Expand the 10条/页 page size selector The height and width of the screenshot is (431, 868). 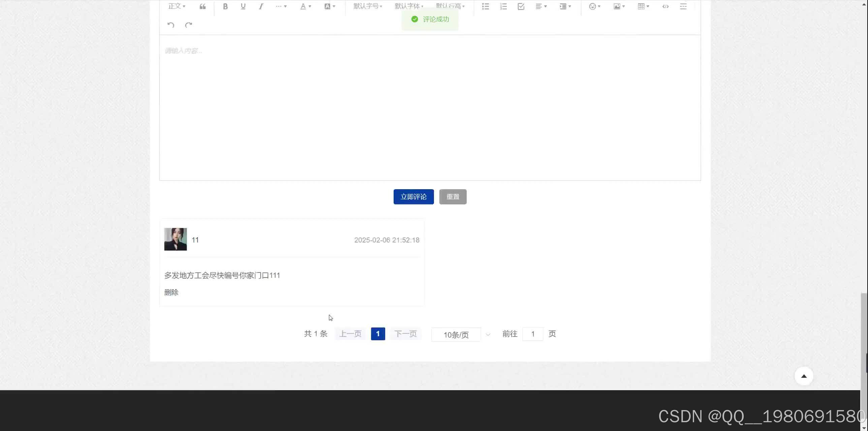click(x=461, y=335)
